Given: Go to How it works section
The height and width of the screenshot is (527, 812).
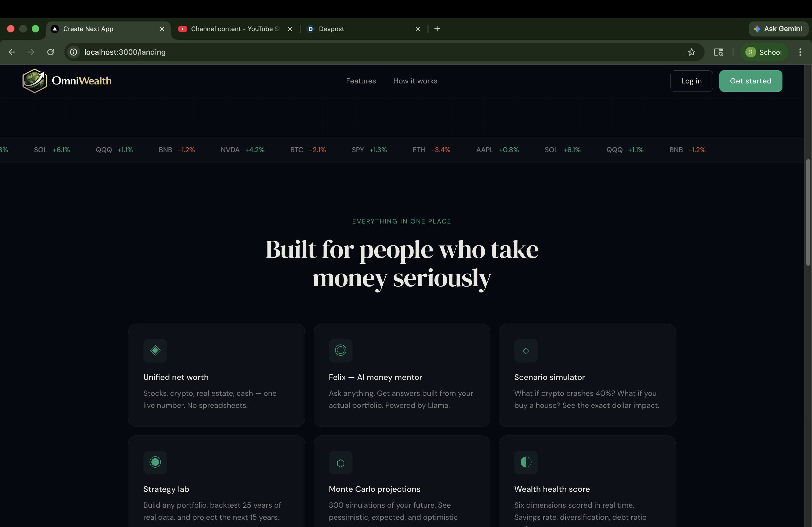Looking at the screenshot, I should click(415, 81).
